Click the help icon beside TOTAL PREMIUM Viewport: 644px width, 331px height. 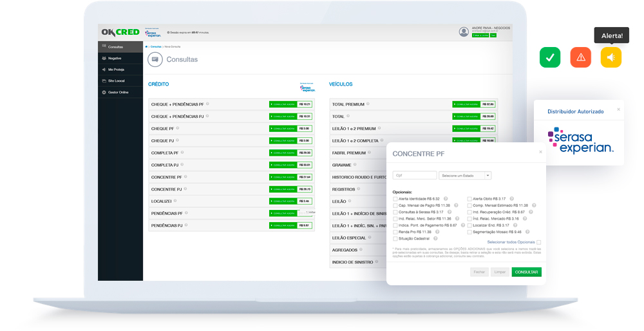[368, 104]
